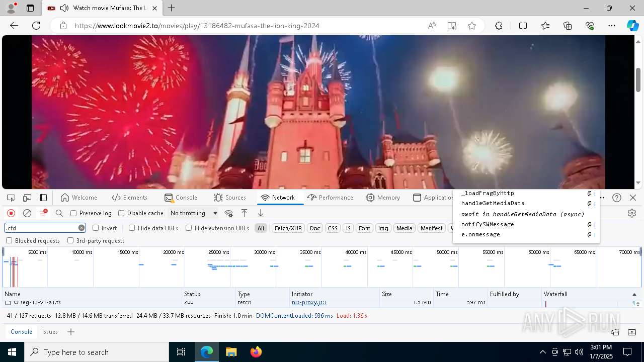Open Favorites list icon
The width and height of the screenshot is (644, 362).
pyautogui.click(x=545, y=26)
